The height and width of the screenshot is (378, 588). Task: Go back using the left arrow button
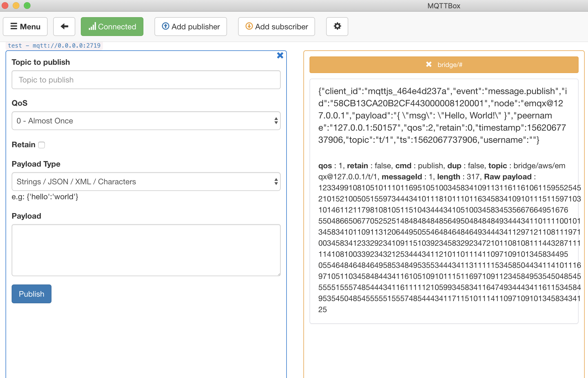pos(64,27)
